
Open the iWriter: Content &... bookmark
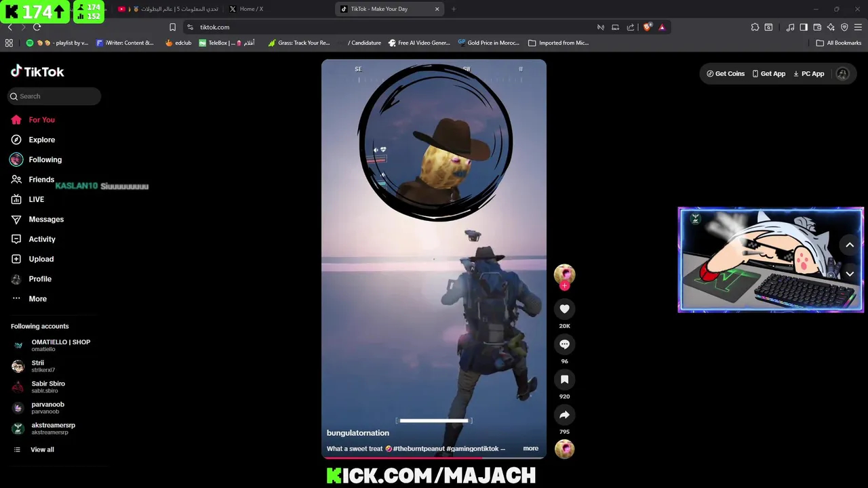pos(125,43)
